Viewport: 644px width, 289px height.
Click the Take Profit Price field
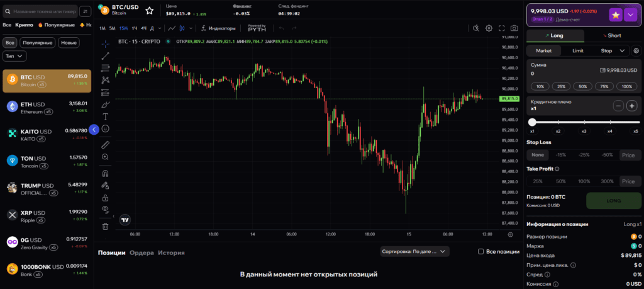point(630,181)
